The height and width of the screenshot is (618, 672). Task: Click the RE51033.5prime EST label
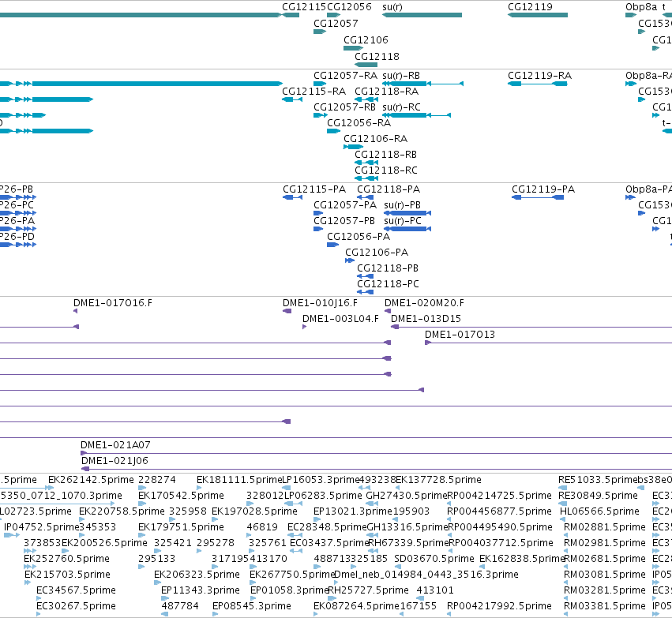[x=598, y=480]
